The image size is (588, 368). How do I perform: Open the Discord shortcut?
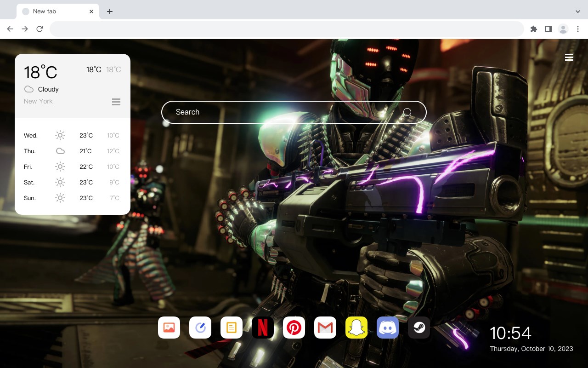point(388,328)
